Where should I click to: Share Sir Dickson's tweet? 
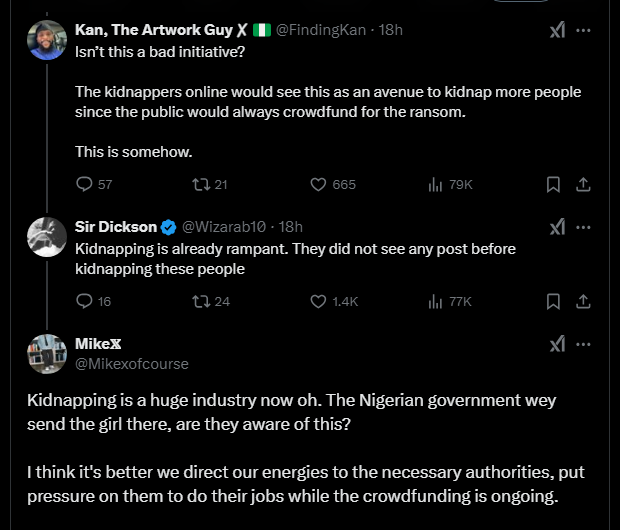(x=584, y=301)
